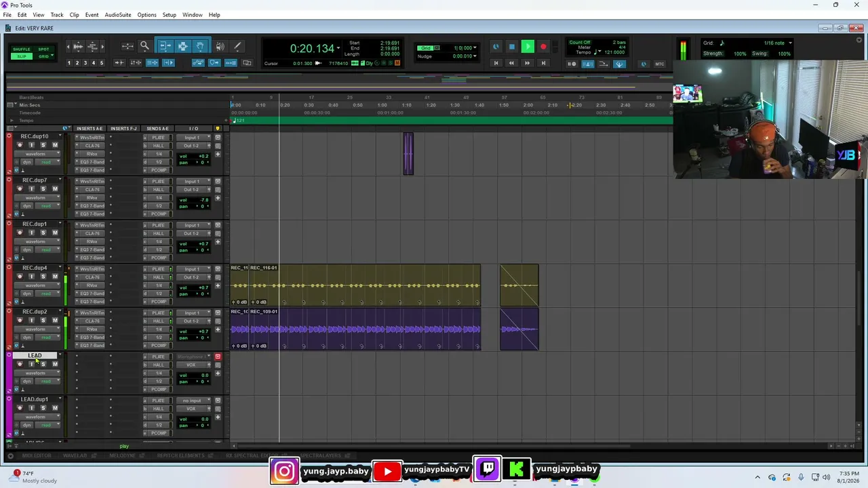Open LEAD.dup1 no input selector
This screenshot has height=488, width=868.
point(195,401)
